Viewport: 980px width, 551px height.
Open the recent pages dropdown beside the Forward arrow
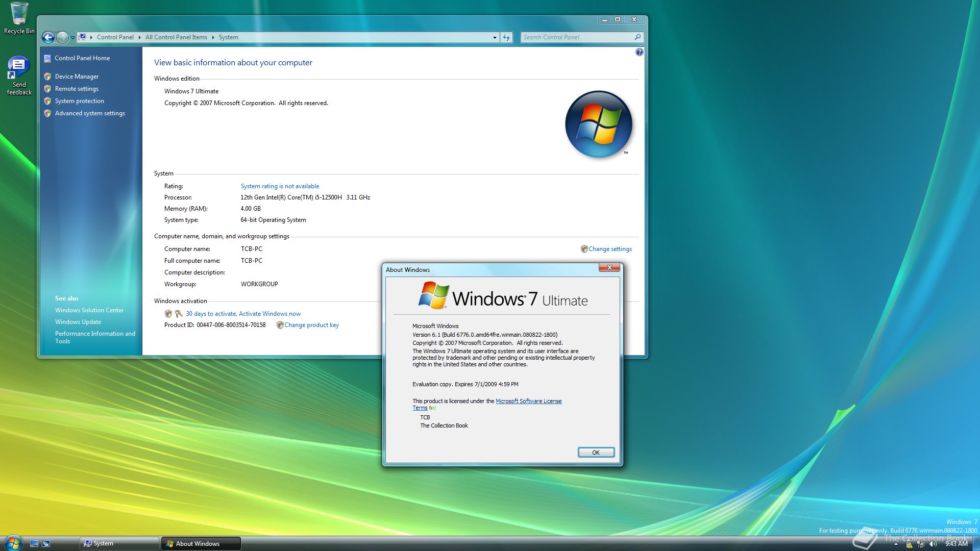click(72, 38)
